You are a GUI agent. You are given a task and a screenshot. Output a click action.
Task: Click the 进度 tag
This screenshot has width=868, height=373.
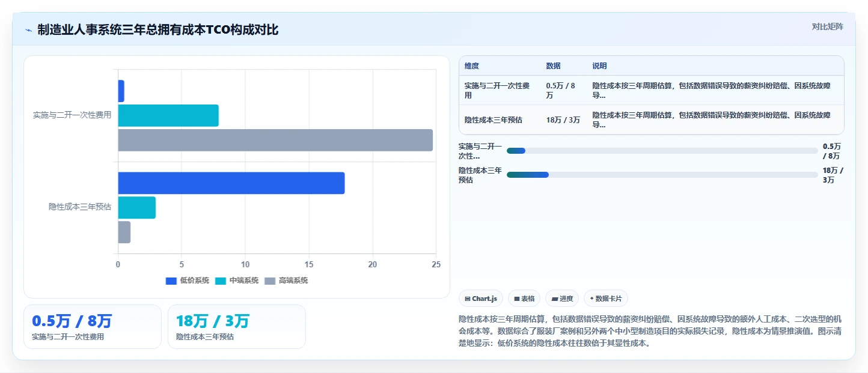562,299
